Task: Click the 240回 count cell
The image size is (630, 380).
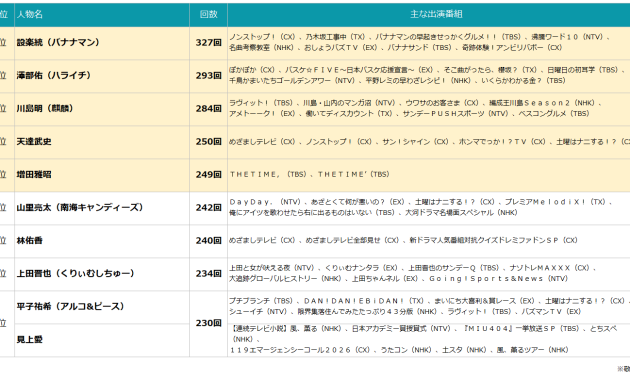Action: pyautogui.click(x=209, y=241)
